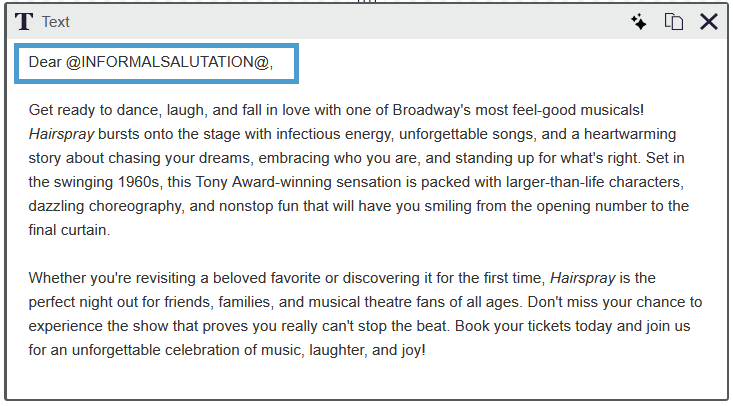This screenshot has height=406, width=733.
Task: Place cursor on the @INFORMALSALUTATION@ merge tag
Action: [167, 62]
